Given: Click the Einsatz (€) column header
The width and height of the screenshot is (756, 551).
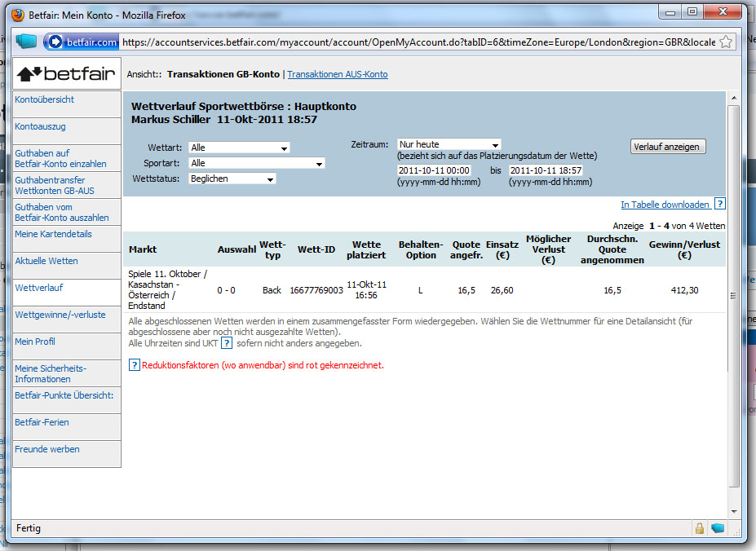Looking at the screenshot, I should [502, 249].
